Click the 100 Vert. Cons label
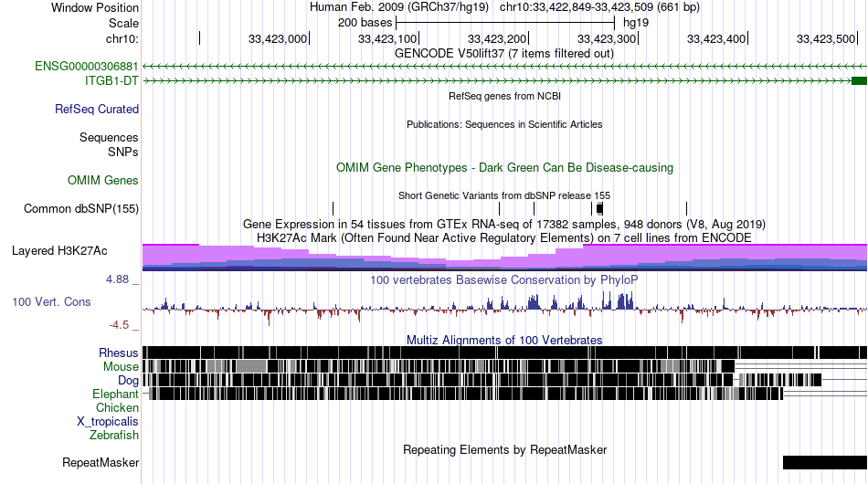The image size is (868, 484). (x=51, y=302)
